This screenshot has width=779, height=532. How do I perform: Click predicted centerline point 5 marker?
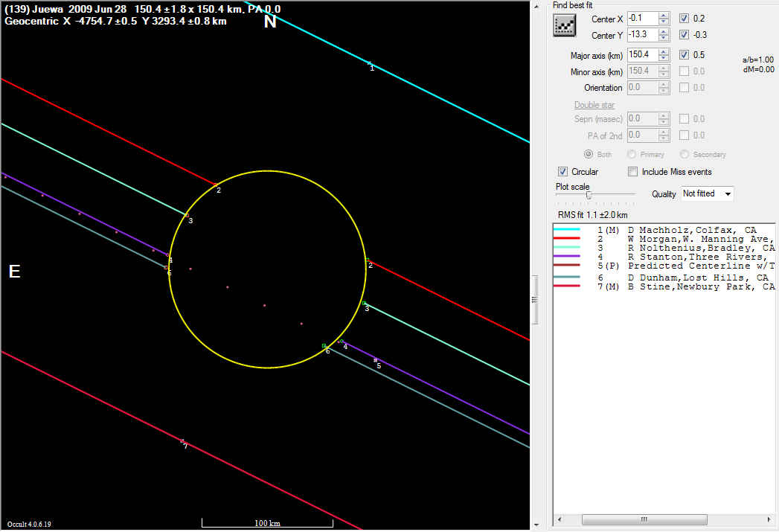coord(375,360)
